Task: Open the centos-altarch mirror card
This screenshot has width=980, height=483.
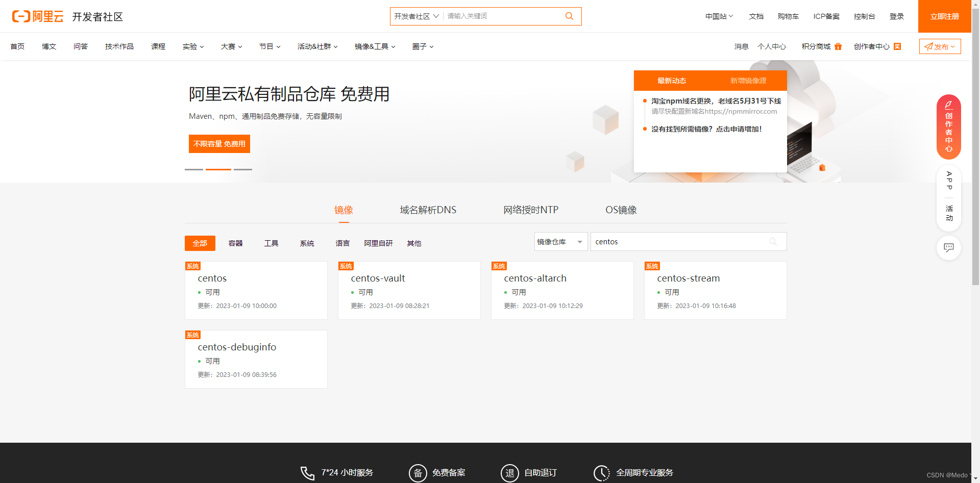Action: point(562,291)
